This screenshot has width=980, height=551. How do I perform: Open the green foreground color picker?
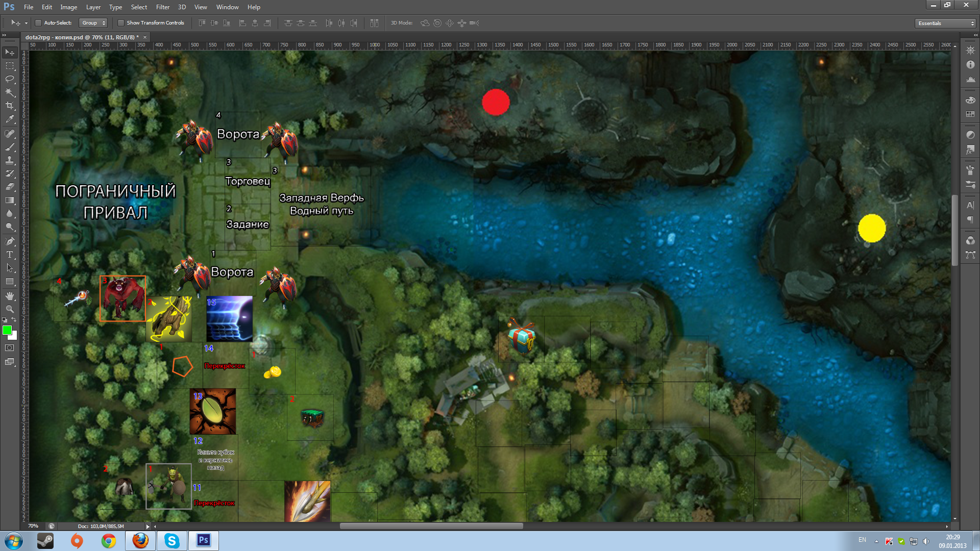[7, 331]
